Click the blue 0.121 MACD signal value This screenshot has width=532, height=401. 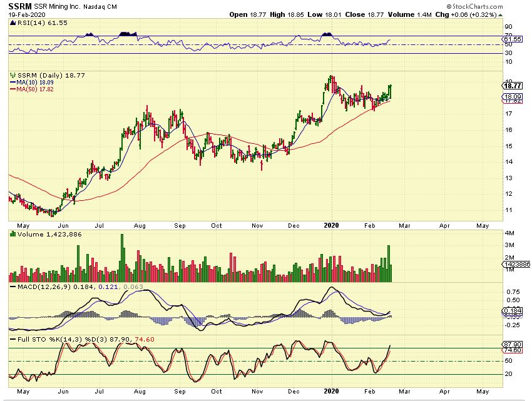point(108,287)
